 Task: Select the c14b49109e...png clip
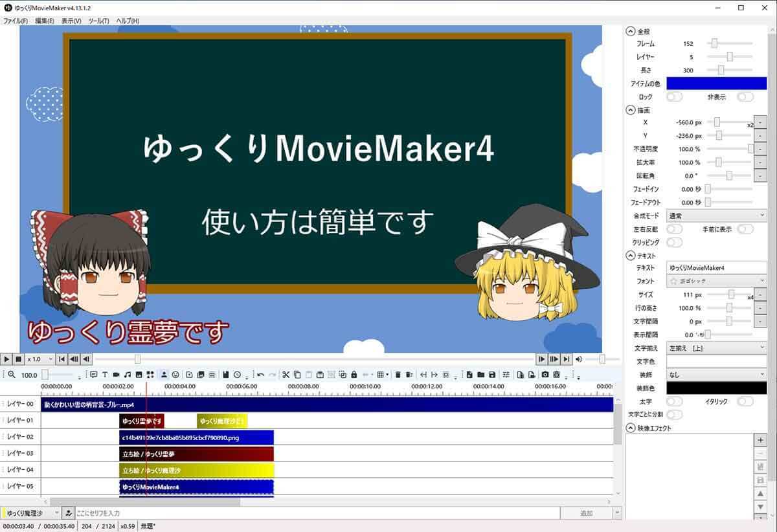[197, 438]
